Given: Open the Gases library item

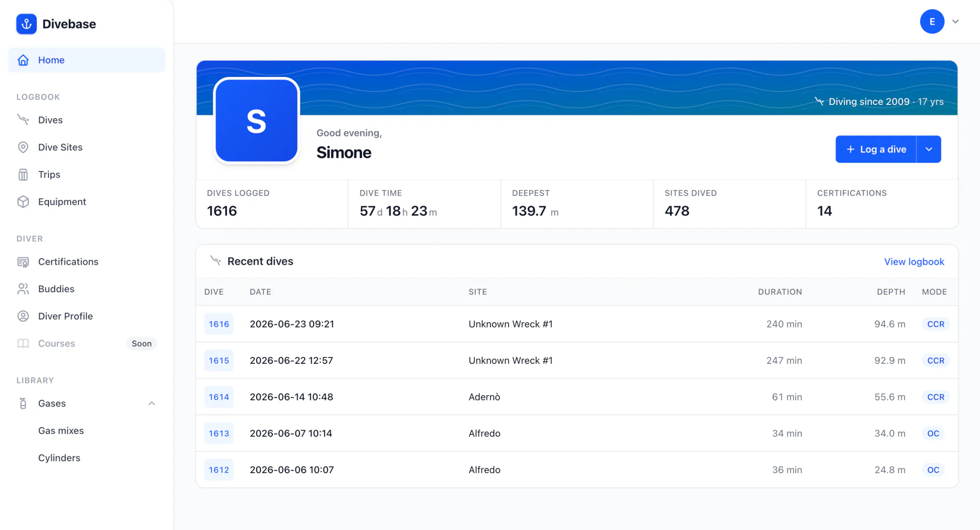Looking at the screenshot, I should click(87, 403).
